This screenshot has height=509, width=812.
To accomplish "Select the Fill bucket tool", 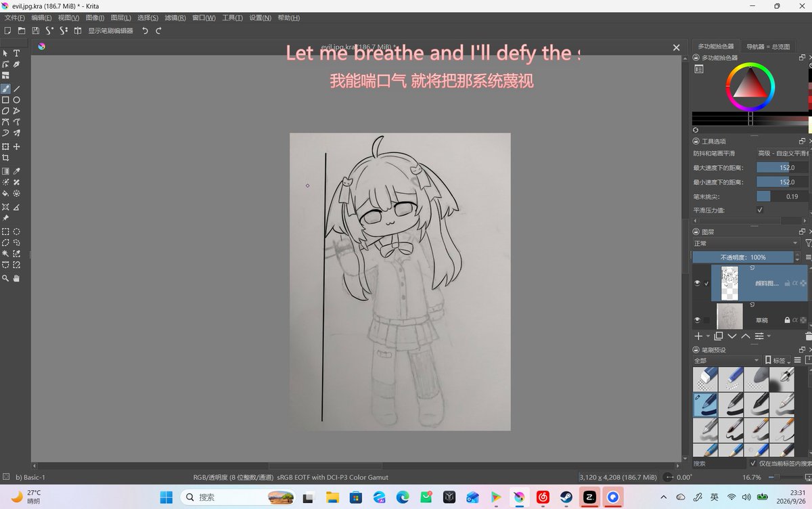I will 5,193.
